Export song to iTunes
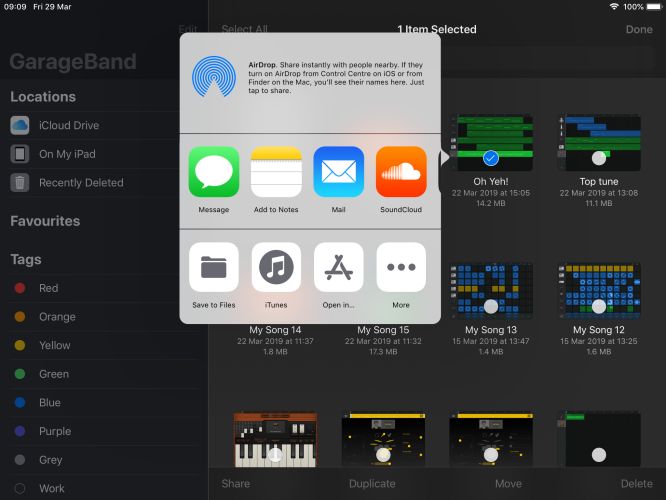Viewport: 666px width, 500px height. coord(276,267)
